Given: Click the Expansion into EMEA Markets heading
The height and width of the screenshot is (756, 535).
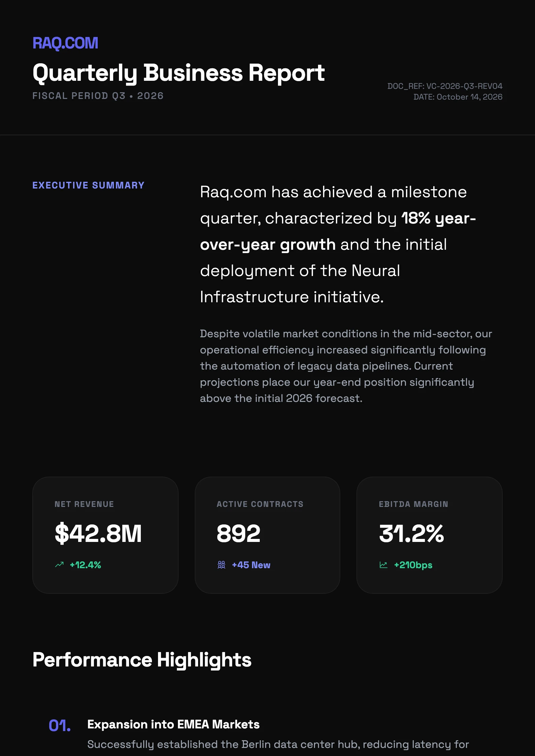Looking at the screenshot, I should pyautogui.click(x=173, y=724).
